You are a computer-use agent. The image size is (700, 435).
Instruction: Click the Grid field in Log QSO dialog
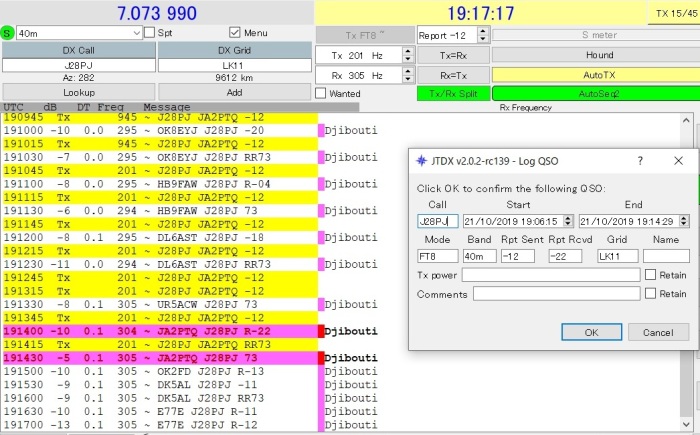[618, 256]
